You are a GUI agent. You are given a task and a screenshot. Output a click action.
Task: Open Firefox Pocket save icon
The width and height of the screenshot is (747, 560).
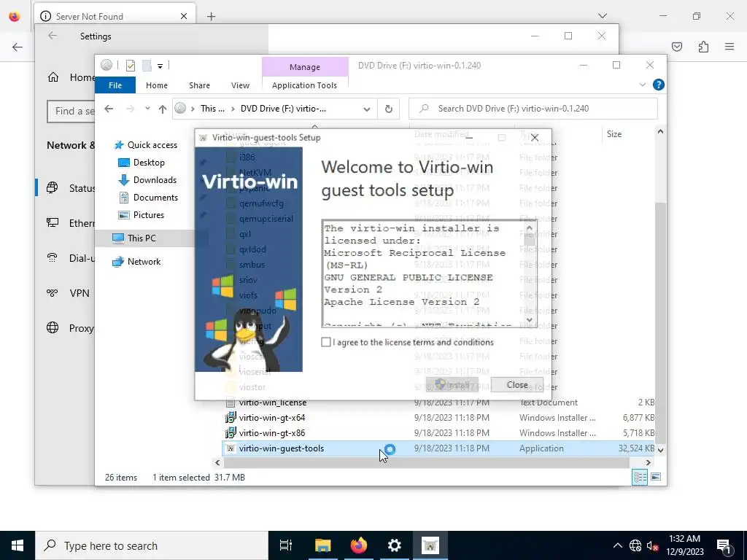(x=677, y=47)
